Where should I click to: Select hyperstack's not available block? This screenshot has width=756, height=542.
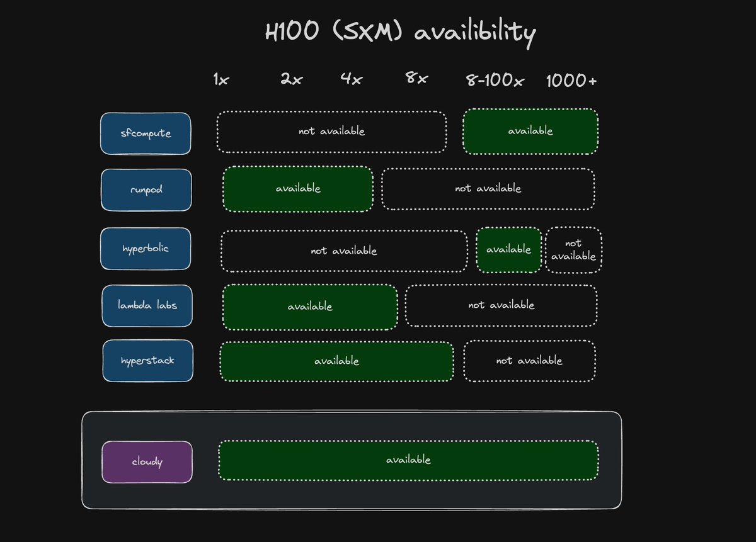(x=529, y=361)
